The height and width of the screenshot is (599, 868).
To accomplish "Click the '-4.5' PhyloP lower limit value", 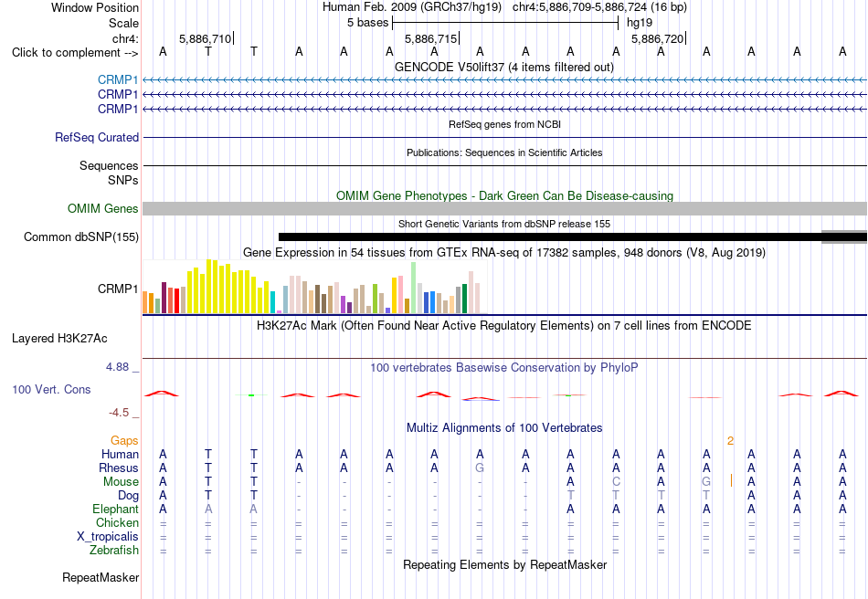I will click(119, 413).
